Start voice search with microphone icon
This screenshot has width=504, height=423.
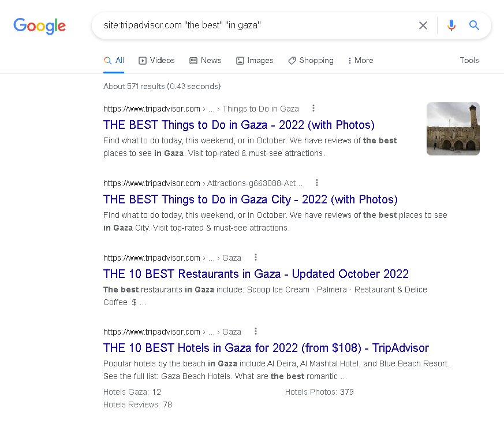point(451,25)
